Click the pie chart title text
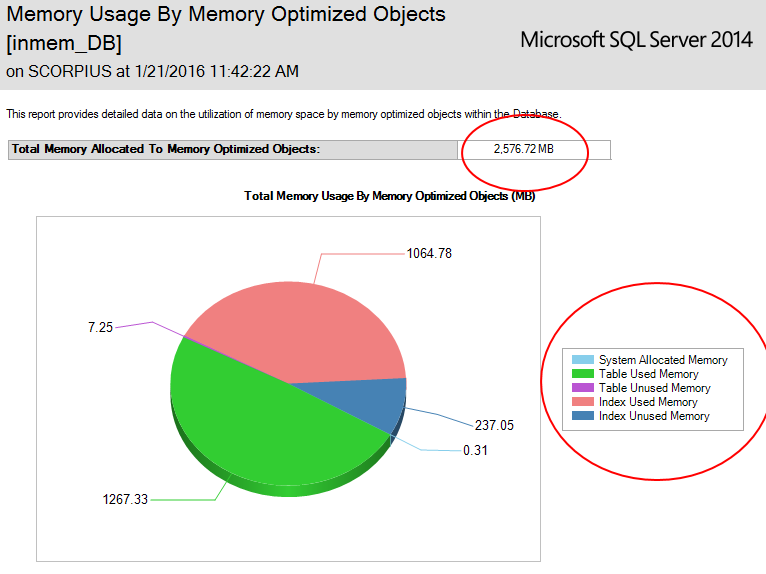Viewport: 766px width, 574px height. (x=389, y=196)
